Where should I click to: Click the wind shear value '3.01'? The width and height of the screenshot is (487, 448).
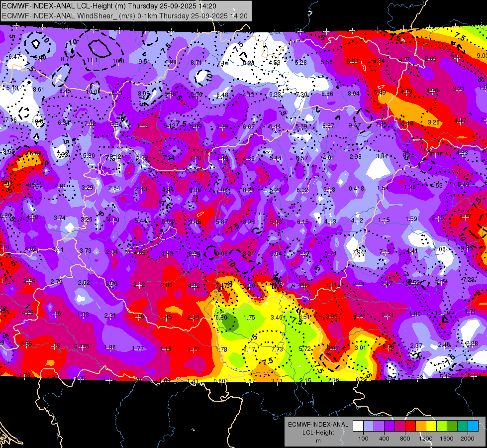coord(361,347)
